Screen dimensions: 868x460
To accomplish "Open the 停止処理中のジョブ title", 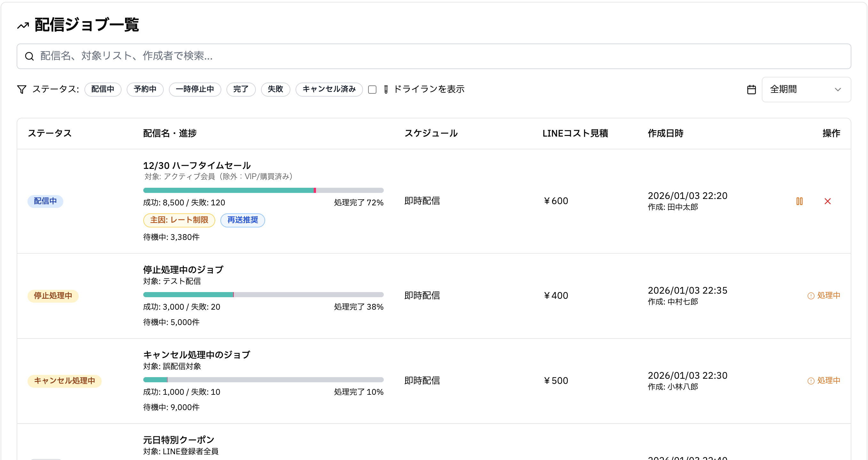I will click(183, 270).
